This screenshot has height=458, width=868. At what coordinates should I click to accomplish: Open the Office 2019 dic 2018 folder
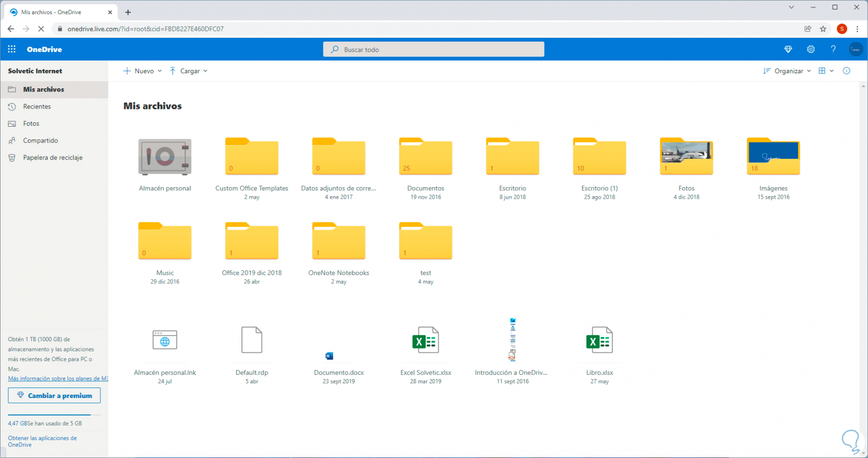(252, 241)
